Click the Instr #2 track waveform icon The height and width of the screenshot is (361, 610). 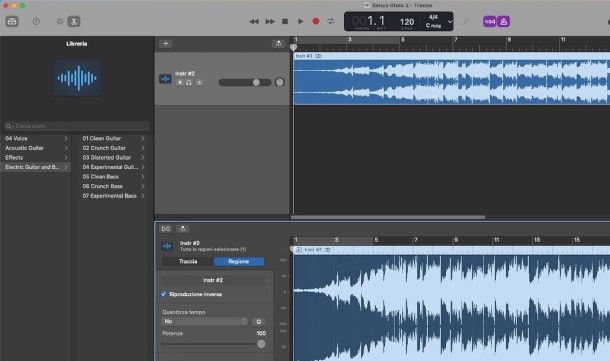click(165, 79)
